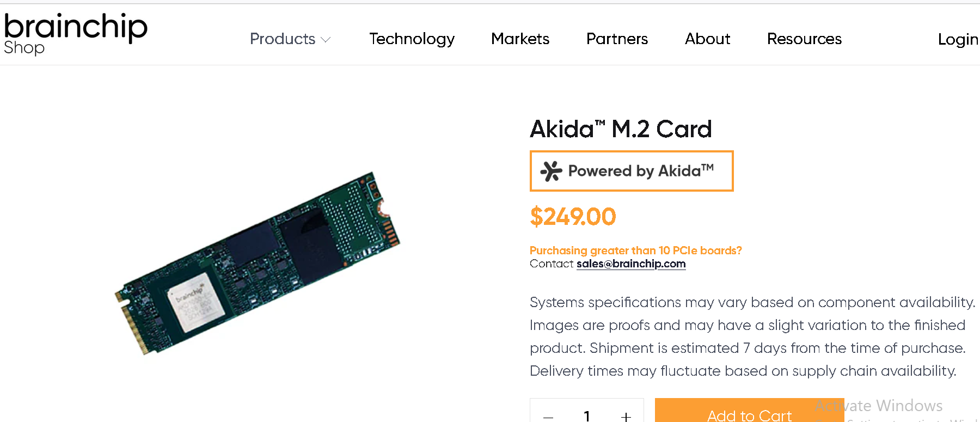Open the Partners menu item

click(617, 39)
